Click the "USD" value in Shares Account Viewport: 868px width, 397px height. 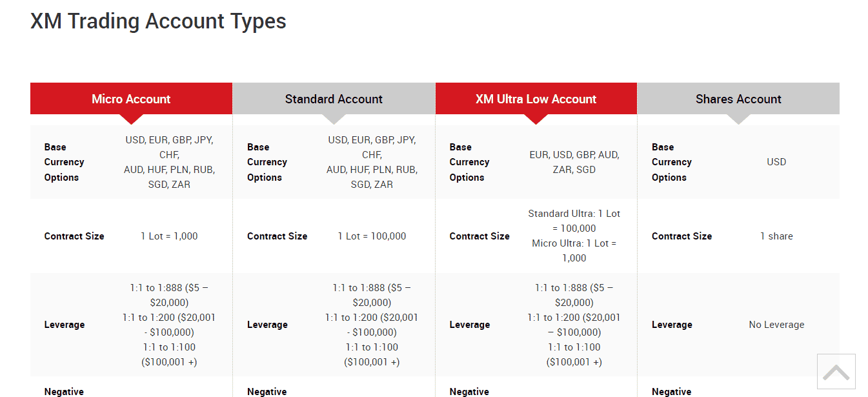tap(776, 162)
